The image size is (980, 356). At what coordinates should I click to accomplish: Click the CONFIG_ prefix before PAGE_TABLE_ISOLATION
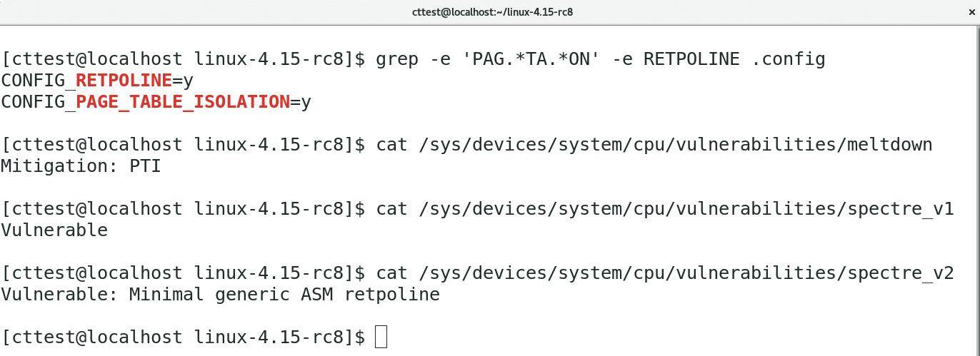click(37, 102)
